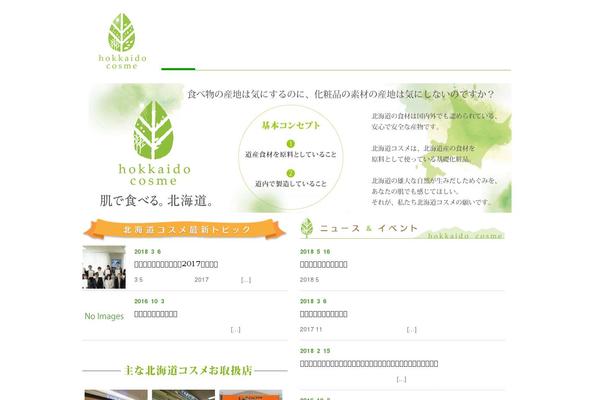Open the 2016 10 3 topic headline
Screen dimensions: 600x400
(x=156, y=314)
